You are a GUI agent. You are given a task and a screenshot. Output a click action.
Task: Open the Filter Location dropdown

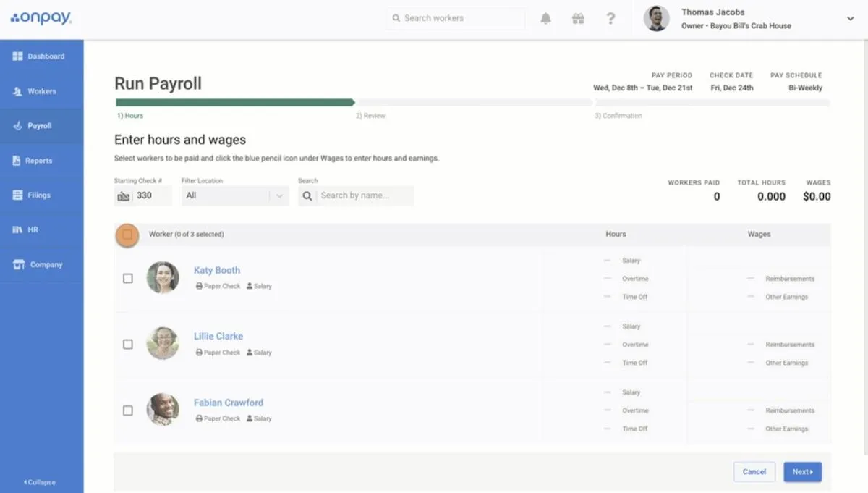[235, 195]
